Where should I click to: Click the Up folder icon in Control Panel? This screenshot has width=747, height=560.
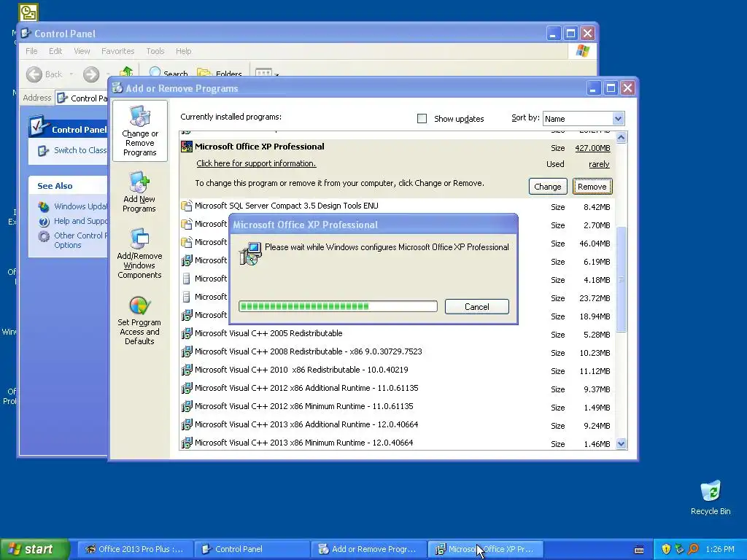click(126, 71)
